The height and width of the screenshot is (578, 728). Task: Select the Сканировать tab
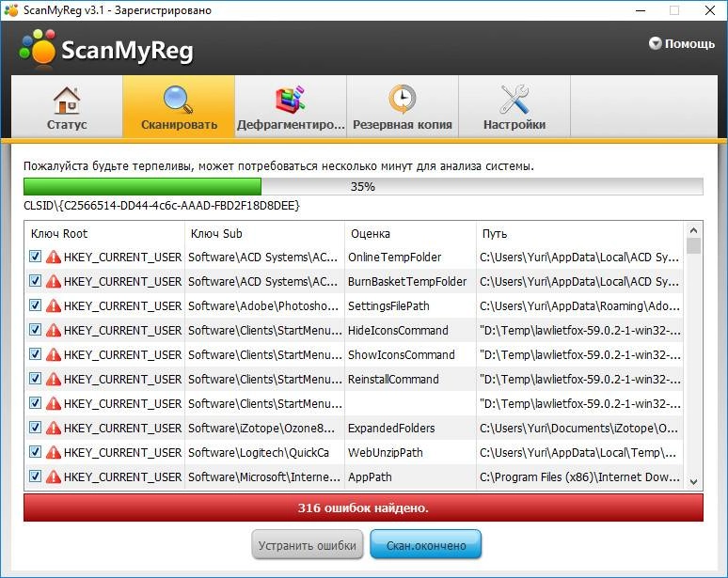point(179,107)
